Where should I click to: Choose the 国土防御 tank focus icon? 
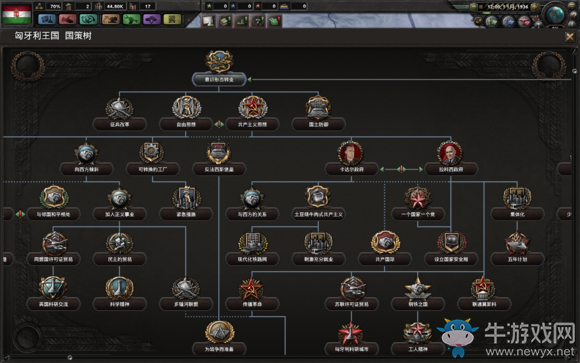(318, 107)
